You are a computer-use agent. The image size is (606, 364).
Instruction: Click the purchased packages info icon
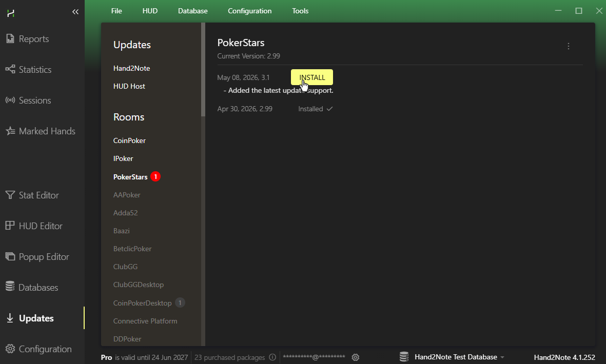[272, 357]
